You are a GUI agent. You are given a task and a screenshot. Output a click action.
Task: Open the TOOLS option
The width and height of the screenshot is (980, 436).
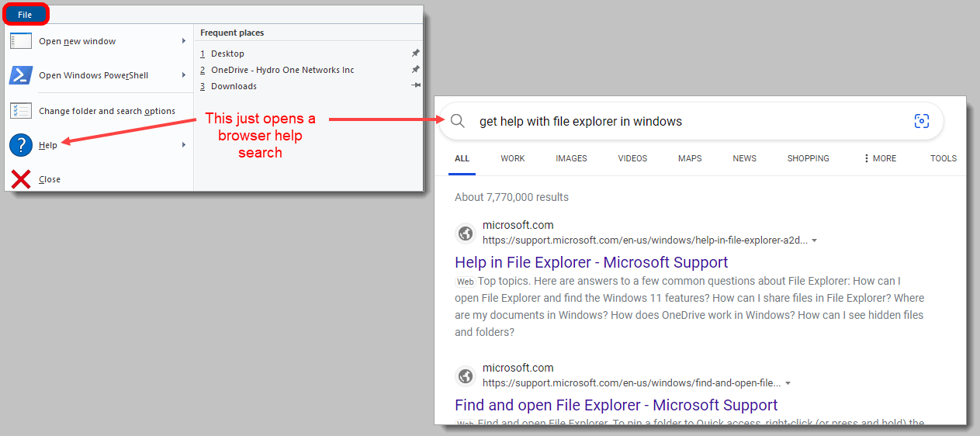[x=944, y=158]
